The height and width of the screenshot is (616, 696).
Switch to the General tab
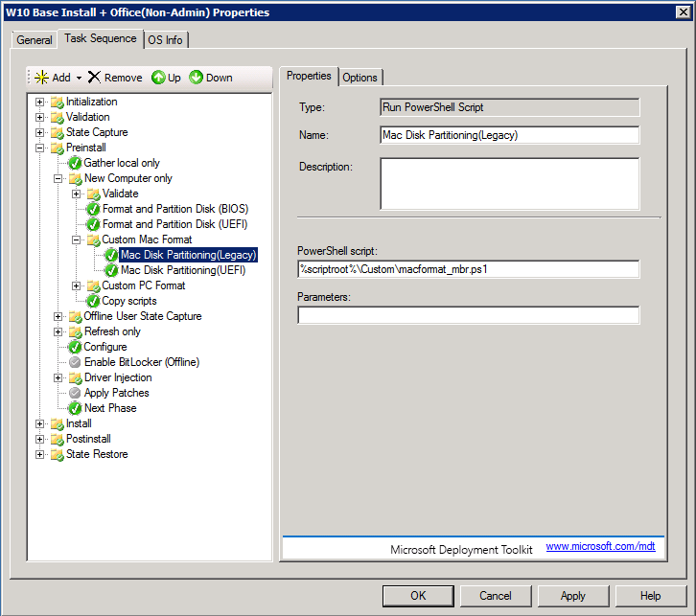point(35,40)
